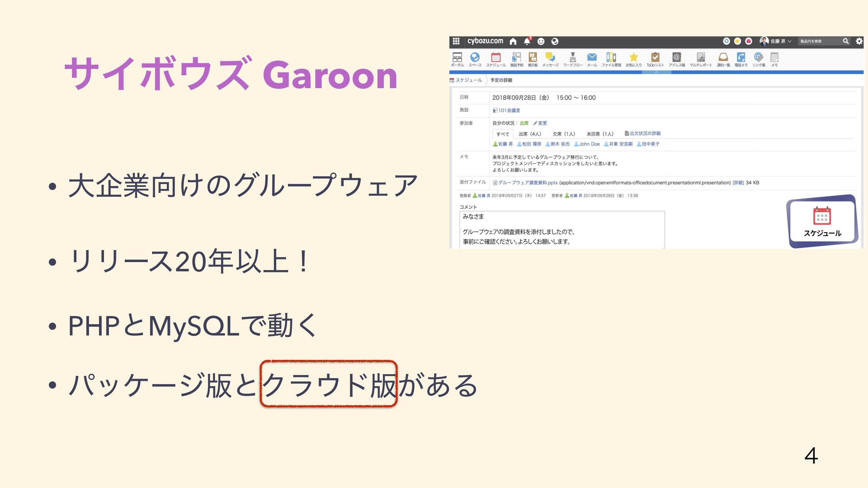Open the 101会議室 facility link
This screenshot has height=488, width=868.
[x=509, y=110]
